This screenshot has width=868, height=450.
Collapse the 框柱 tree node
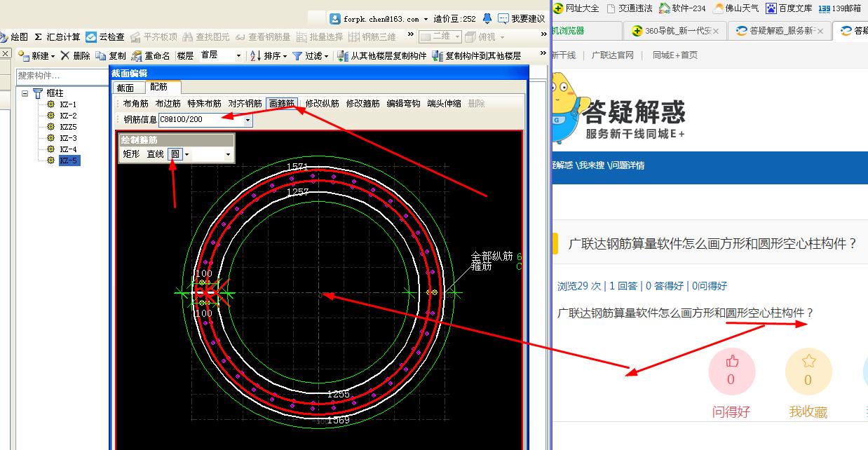pyautogui.click(x=25, y=93)
